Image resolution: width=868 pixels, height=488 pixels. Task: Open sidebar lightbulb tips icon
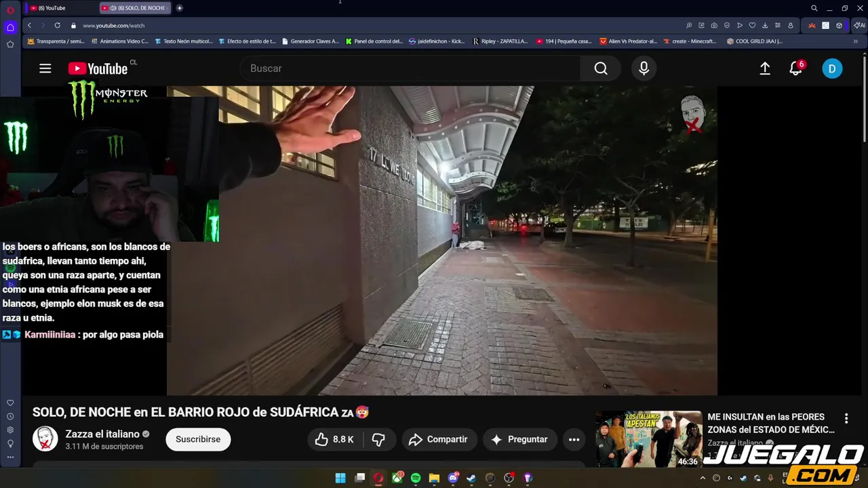coord(10,443)
